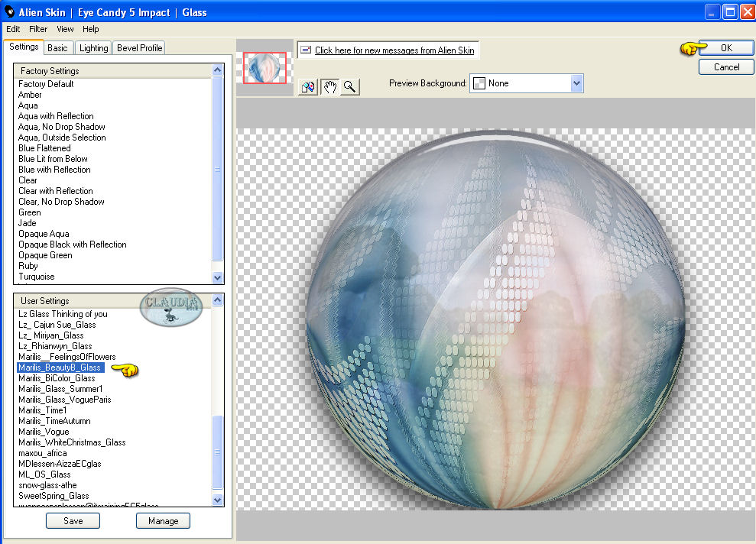Image resolution: width=756 pixels, height=544 pixels.
Task: Select the Amber preset
Action: coord(30,95)
